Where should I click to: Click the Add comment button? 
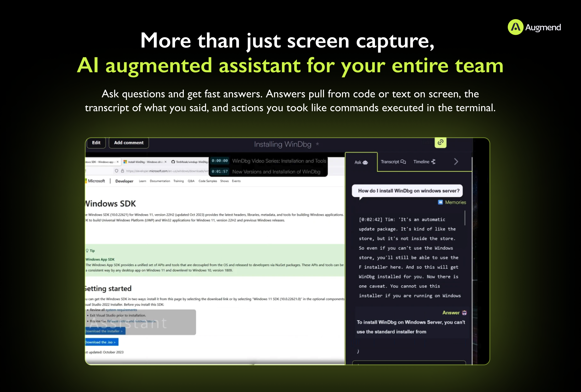(x=129, y=143)
